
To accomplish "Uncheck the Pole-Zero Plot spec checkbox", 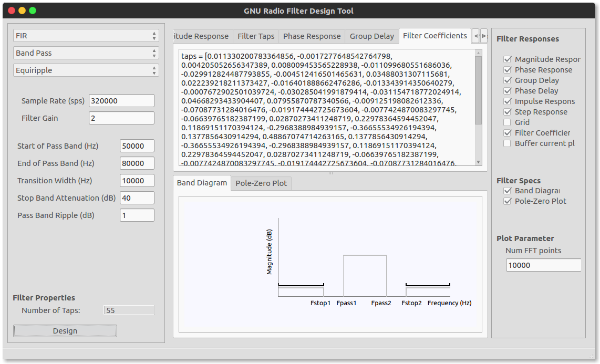I will [507, 201].
